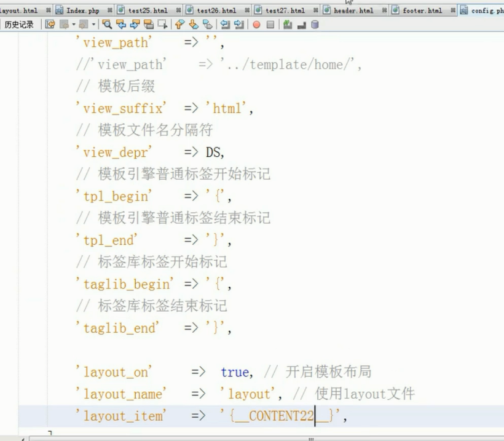Viewport: 504px width, 441px height.
Task: Click the yellow up-arrow navigation icon
Action: (180, 25)
